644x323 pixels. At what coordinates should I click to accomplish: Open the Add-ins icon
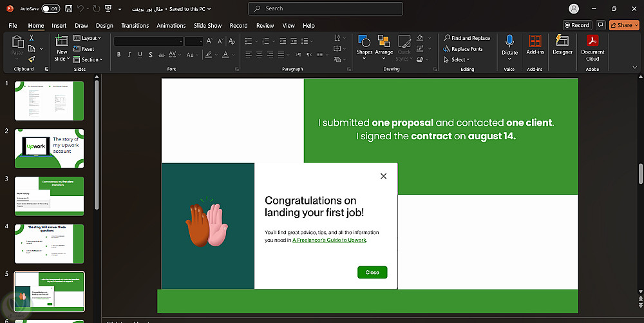click(535, 41)
